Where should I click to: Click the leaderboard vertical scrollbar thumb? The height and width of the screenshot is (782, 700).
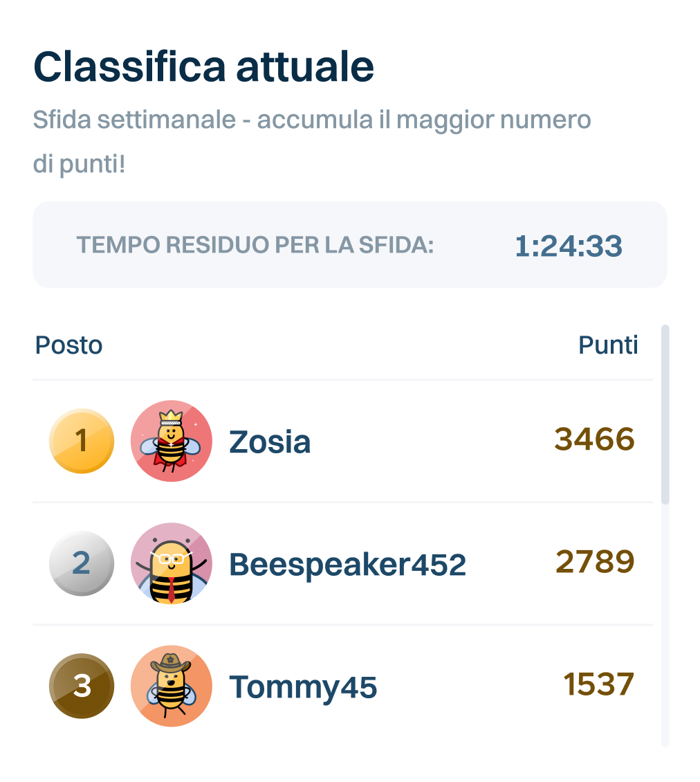point(665,414)
